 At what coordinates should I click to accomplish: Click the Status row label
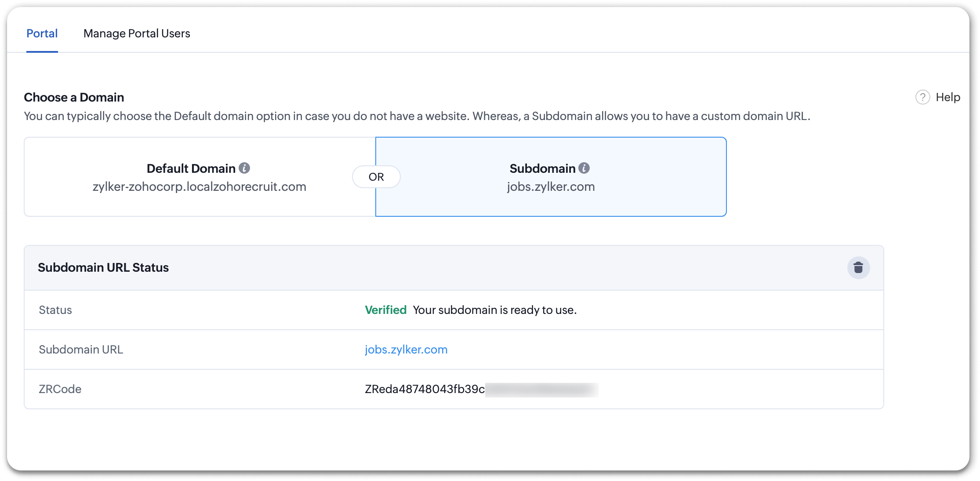tap(55, 310)
